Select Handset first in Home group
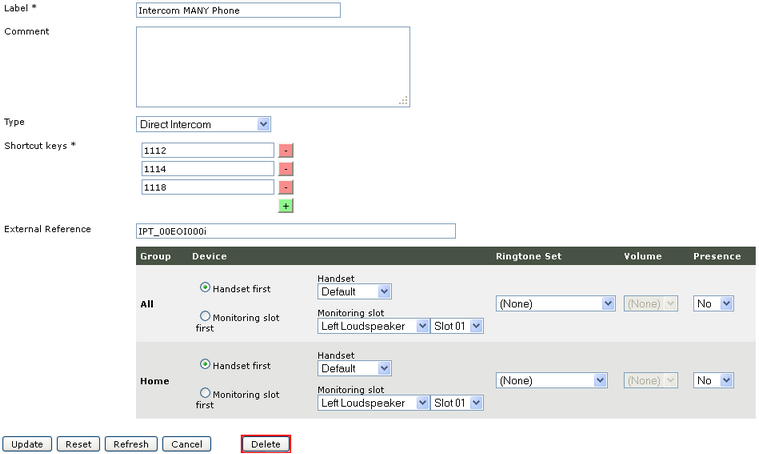Image resolution: width=759 pixels, height=454 pixels. [205, 364]
